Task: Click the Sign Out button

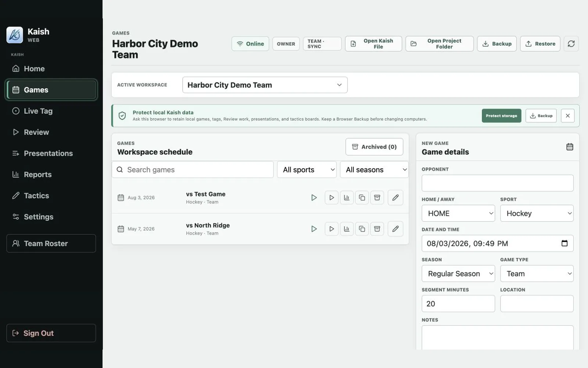Action: [x=51, y=333]
